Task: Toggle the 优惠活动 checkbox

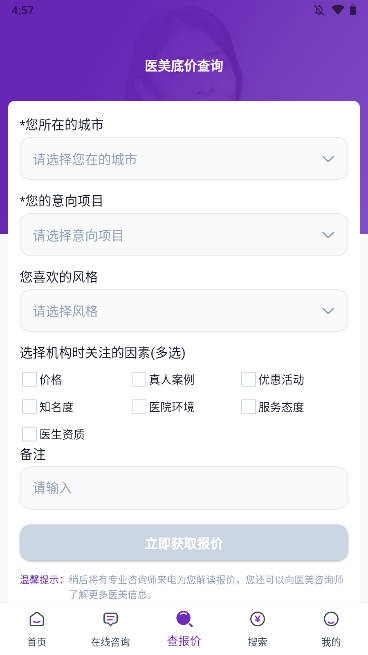Action: tap(248, 380)
